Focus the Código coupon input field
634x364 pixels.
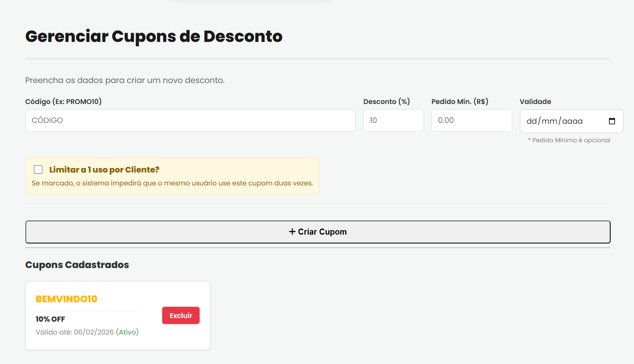click(x=190, y=121)
